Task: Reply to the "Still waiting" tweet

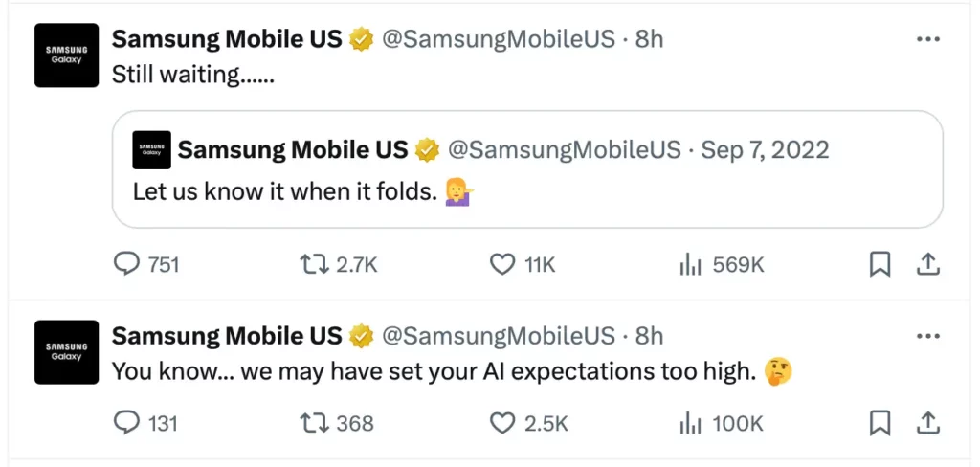Action: point(146,265)
